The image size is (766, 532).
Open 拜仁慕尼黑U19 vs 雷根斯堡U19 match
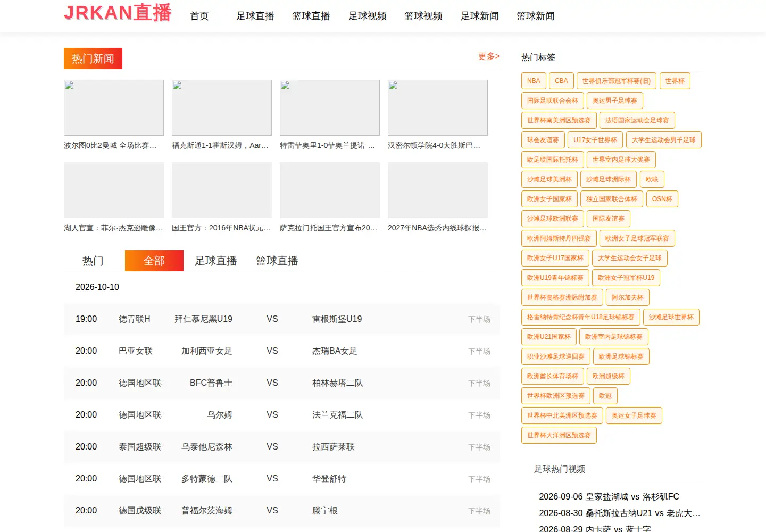point(282,319)
